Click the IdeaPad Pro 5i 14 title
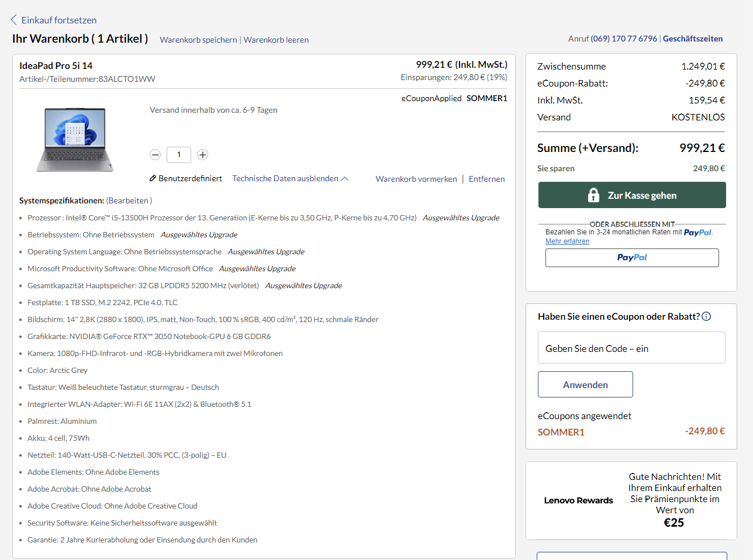Viewport: 753px width, 560px height. 56,65
